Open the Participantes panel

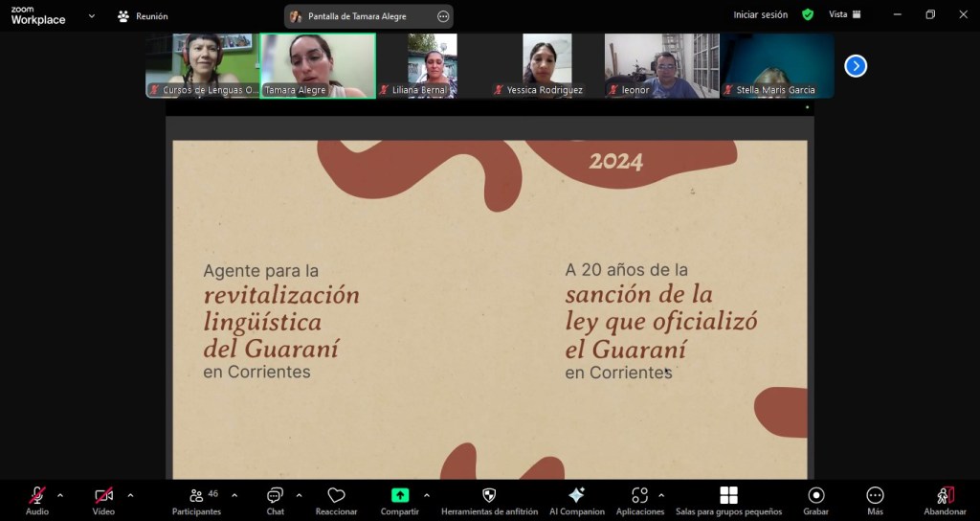click(196, 496)
